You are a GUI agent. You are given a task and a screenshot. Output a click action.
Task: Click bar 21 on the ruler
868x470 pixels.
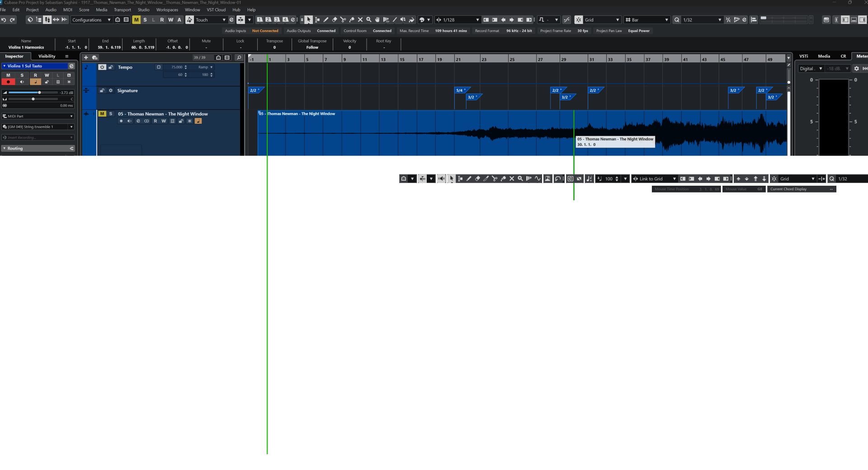(x=458, y=59)
